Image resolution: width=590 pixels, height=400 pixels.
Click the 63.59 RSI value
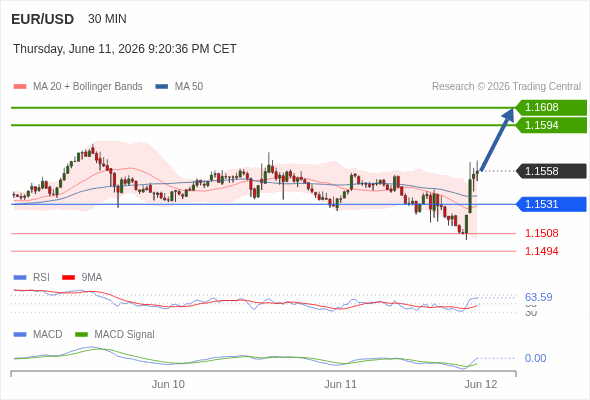click(x=538, y=297)
